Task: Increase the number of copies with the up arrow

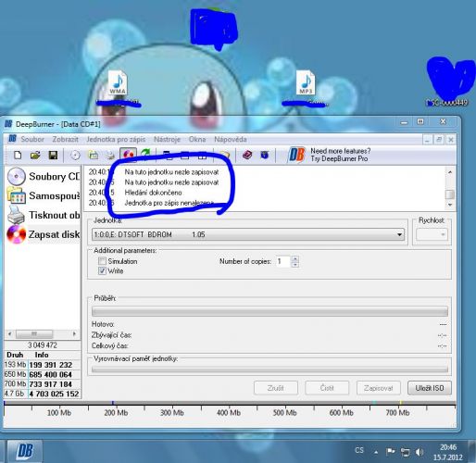Action: pos(295,258)
